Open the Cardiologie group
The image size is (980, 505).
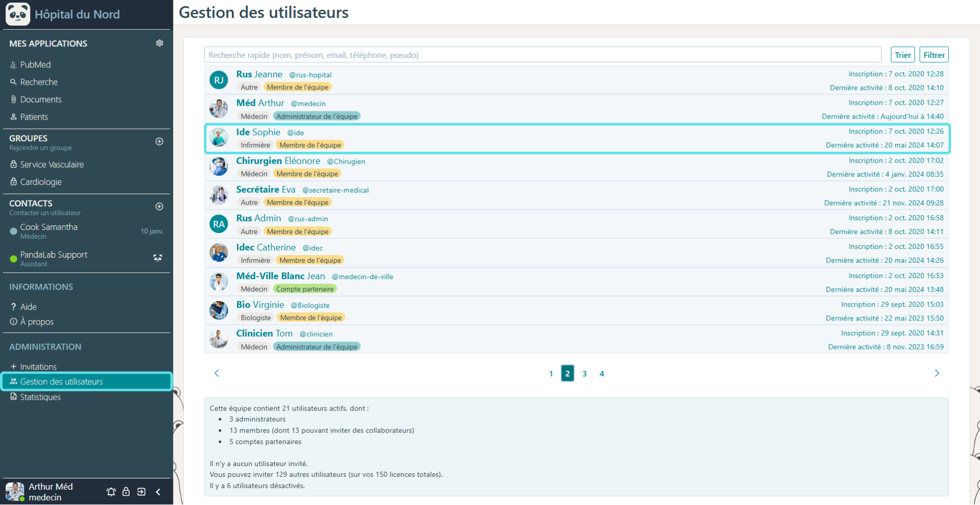[41, 182]
